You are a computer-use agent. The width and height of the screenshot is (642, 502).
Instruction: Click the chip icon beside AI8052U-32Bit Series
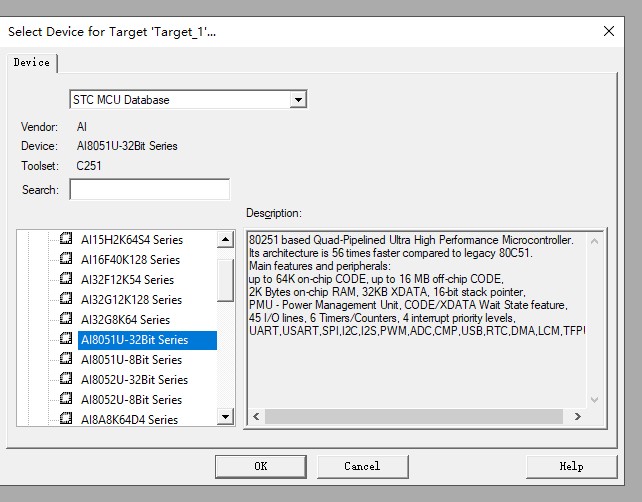[x=66, y=378]
